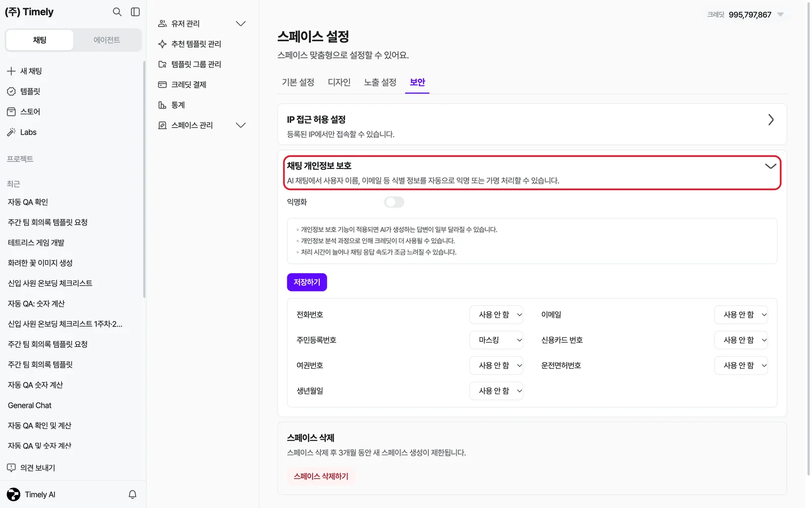Open the credit balance dropdown arrow
Image resolution: width=812 pixels, height=508 pixels.
pos(781,15)
